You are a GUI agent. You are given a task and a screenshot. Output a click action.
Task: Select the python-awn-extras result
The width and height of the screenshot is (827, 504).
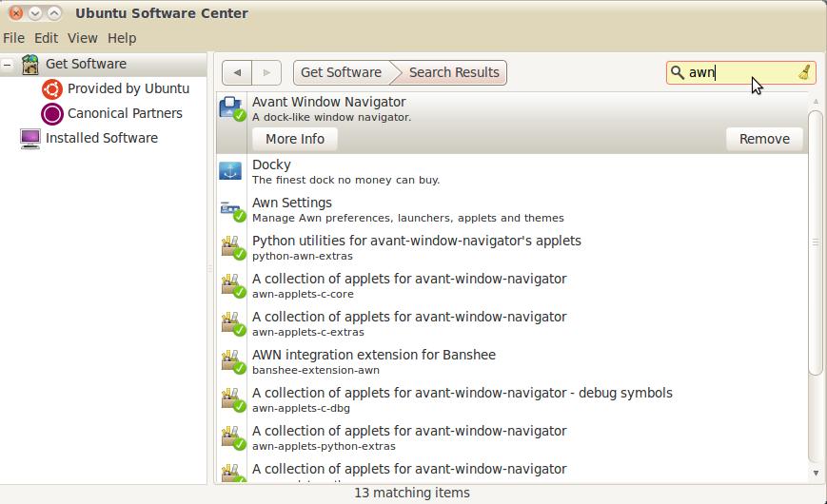pyautogui.click(x=512, y=248)
